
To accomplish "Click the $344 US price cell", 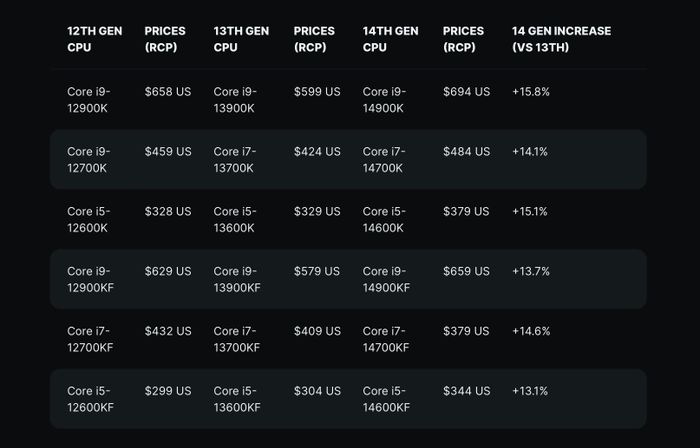I will point(466,391).
